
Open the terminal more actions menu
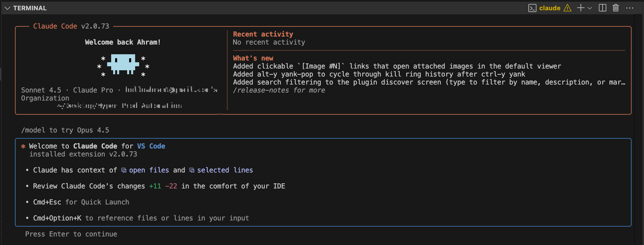tap(630, 8)
